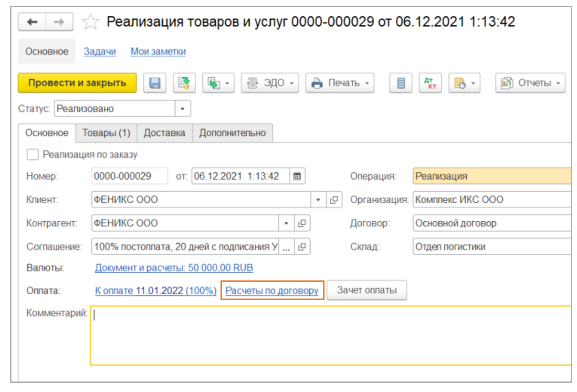
Task: Add document to favorites with star icon
Action: 90,22
